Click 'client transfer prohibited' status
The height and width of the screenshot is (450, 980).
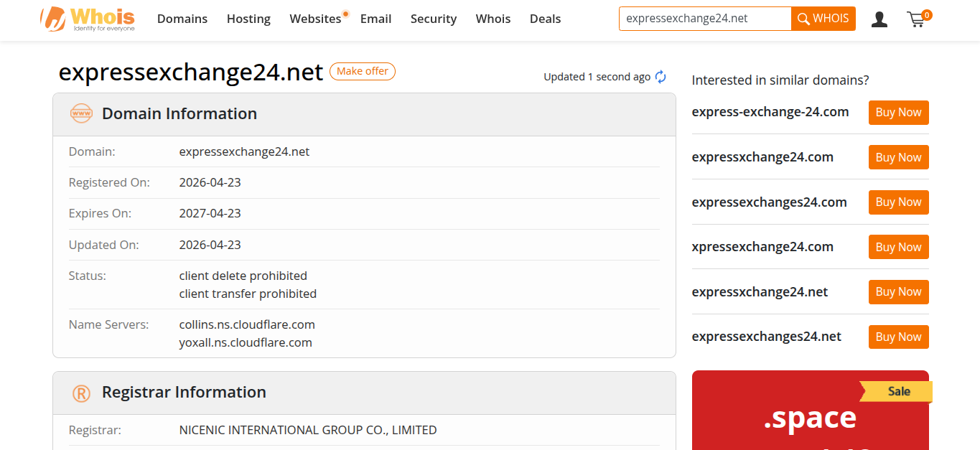[x=248, y=294]
